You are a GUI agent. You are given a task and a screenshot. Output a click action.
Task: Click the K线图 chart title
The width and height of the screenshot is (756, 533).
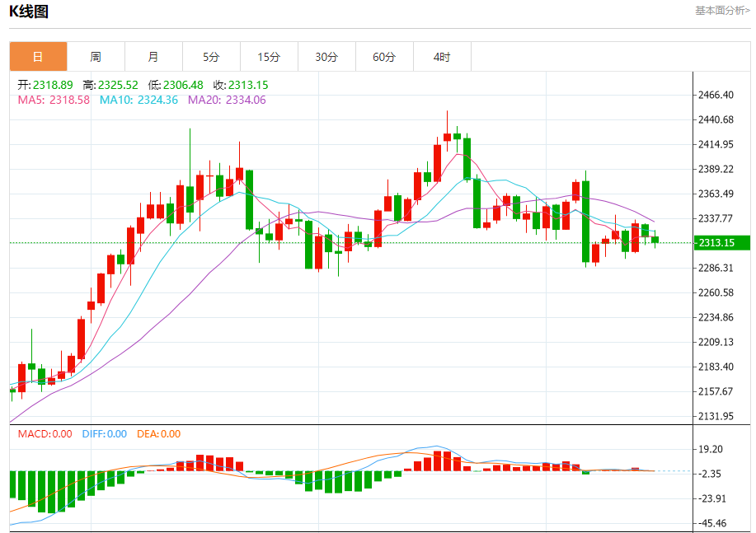pyautogui.click(x=29, y=12)
